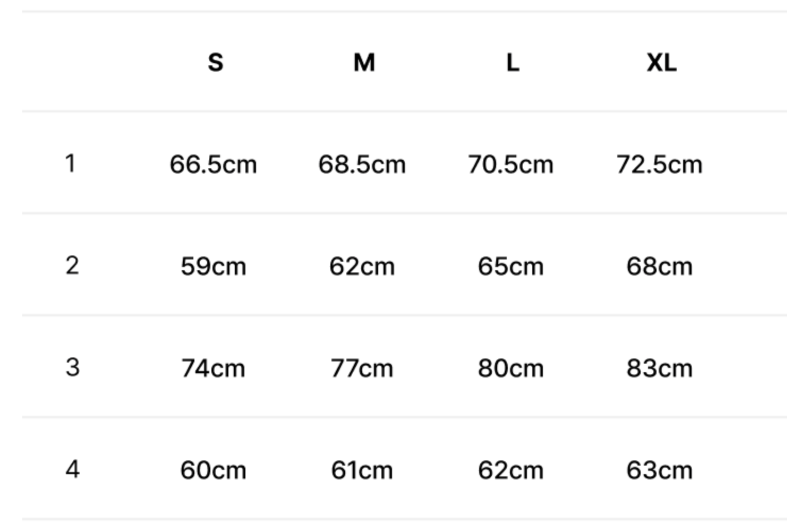The height and width of the screenshot is (532, 792).
Task: Select the 59cm value
Action: pyautogui.click(x=213, y=267)
